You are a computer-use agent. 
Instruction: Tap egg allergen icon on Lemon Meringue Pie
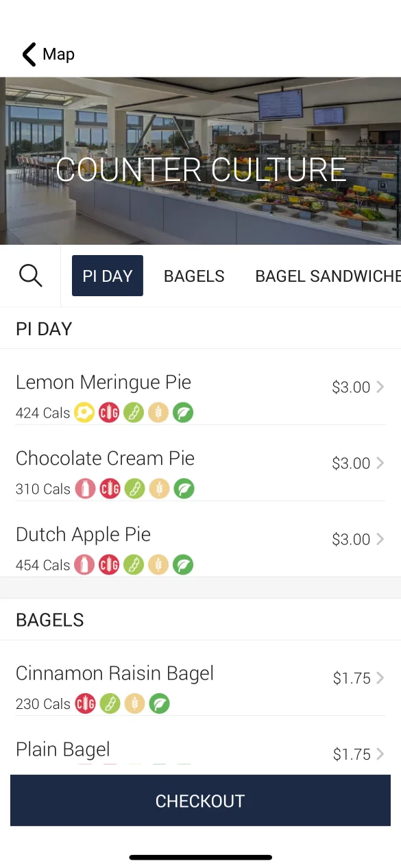tap(84, 413)
